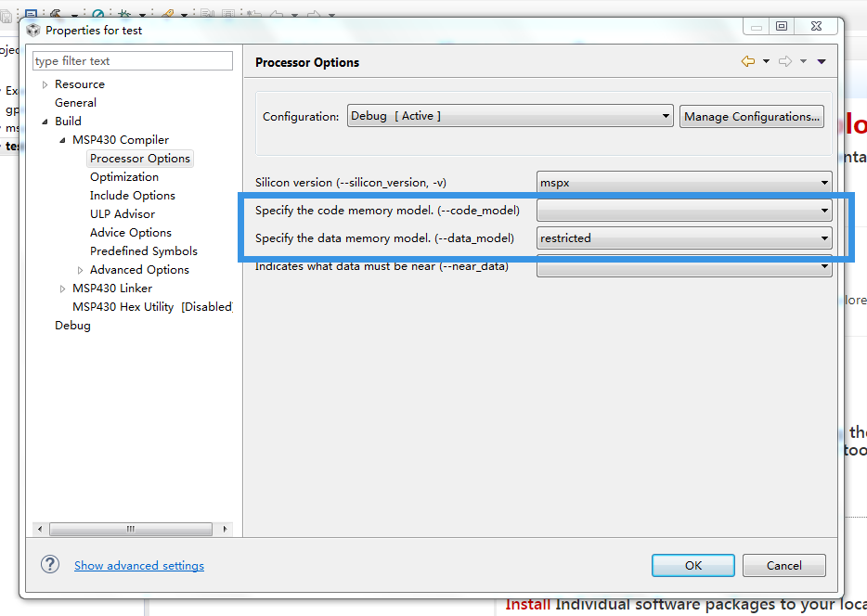Select Processor Options tree item
Viewport: 867px width, 616px height.
pos(140,159)
